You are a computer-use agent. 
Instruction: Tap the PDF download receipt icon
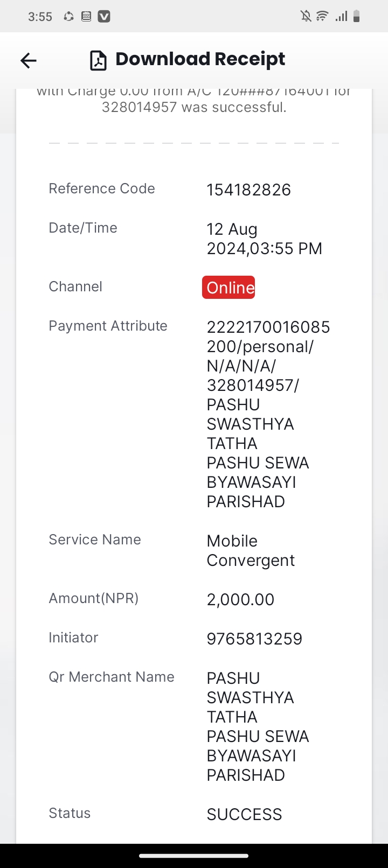pos(98,60)
